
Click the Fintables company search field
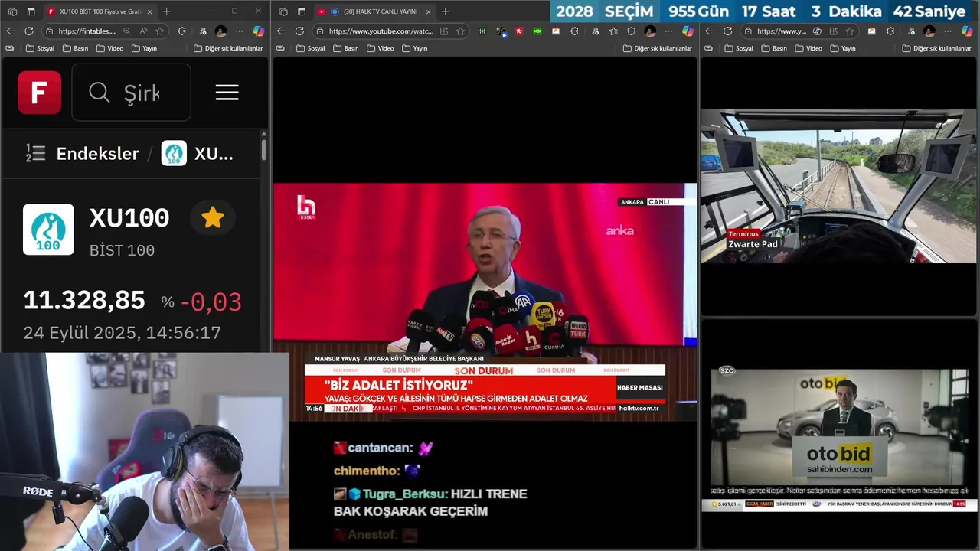pos(131,93)
